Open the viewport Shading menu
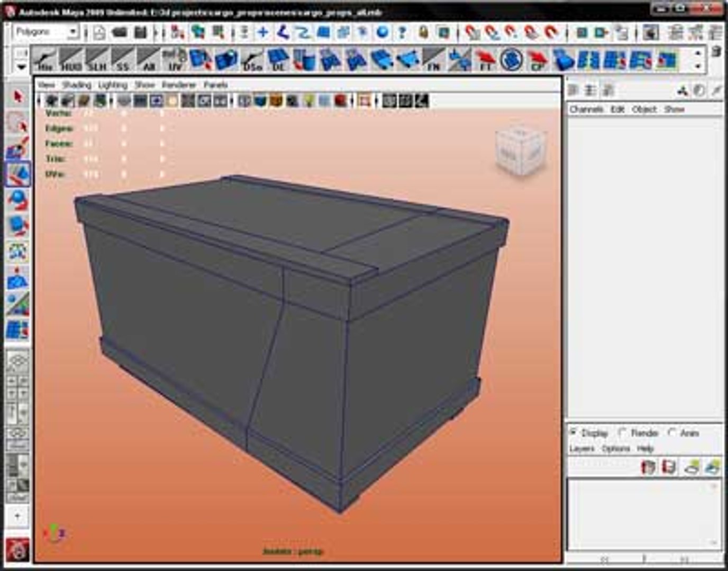 pyautogui.click(x=77, y=85)
